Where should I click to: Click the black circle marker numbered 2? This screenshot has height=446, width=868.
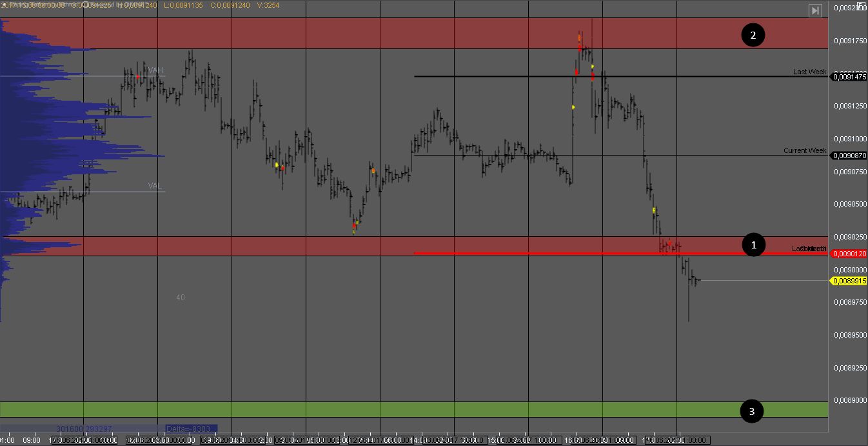click(753, 35)
